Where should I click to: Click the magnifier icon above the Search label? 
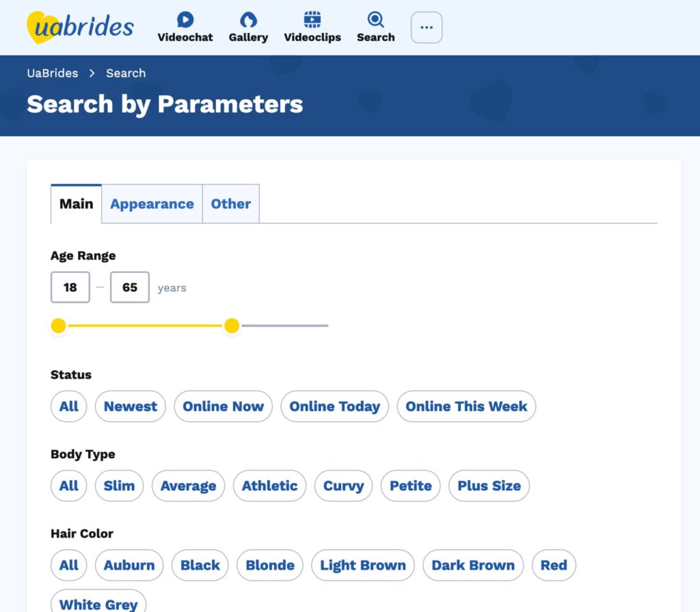coord(375,20)
